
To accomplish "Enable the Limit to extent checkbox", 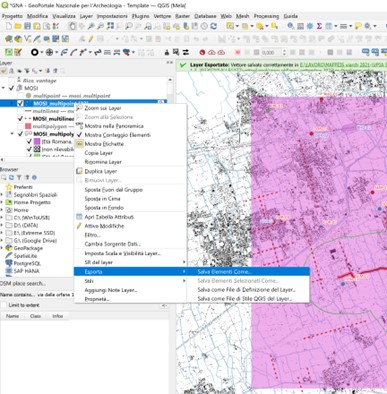I will (x=3, y=305).
